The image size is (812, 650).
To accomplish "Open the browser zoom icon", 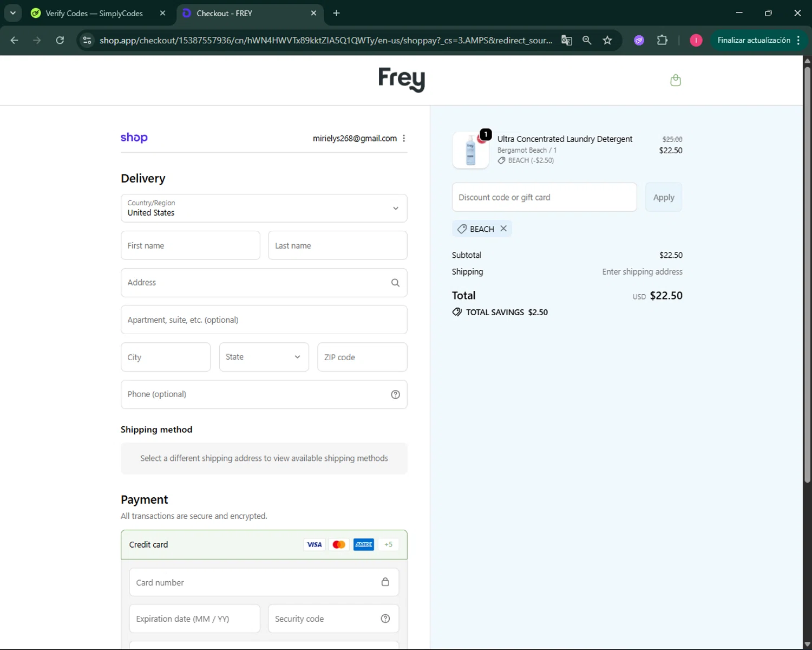I will pos(587,40).
